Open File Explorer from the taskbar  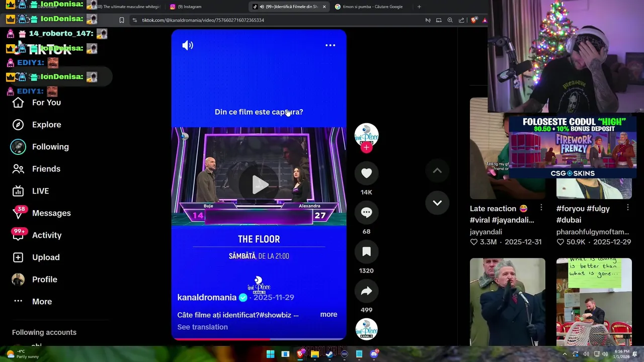coord(314,354)
